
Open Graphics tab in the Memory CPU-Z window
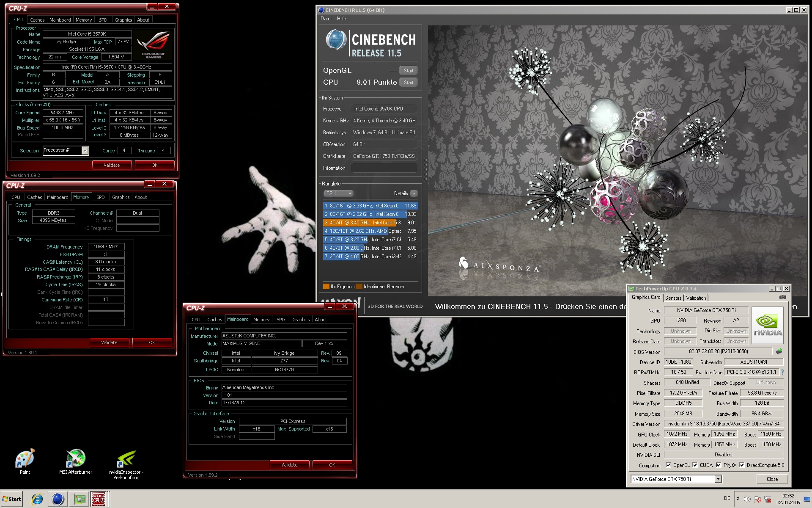pyautogui.click(x=121, y=197)
